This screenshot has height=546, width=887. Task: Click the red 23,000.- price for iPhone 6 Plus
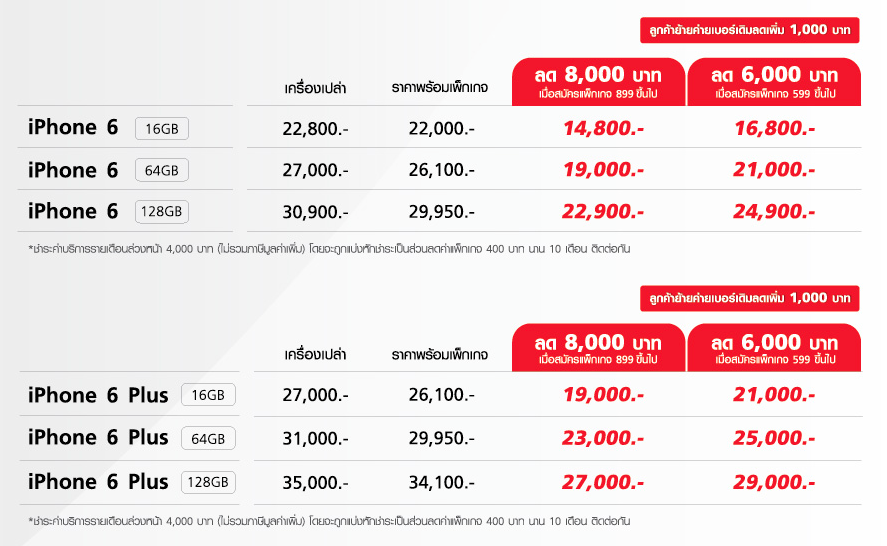tap(603, 438)
